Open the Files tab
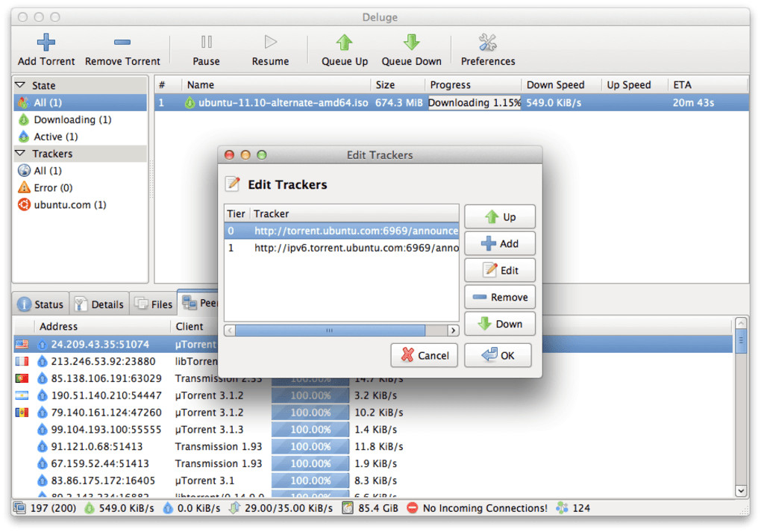The image size is (761, 532). [x=154, y=304]
